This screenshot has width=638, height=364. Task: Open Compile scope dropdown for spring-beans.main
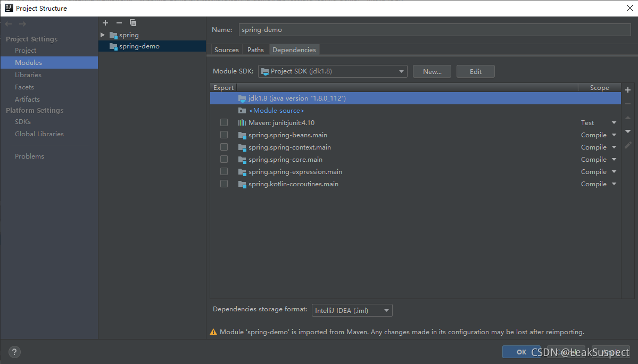point(614,135)
